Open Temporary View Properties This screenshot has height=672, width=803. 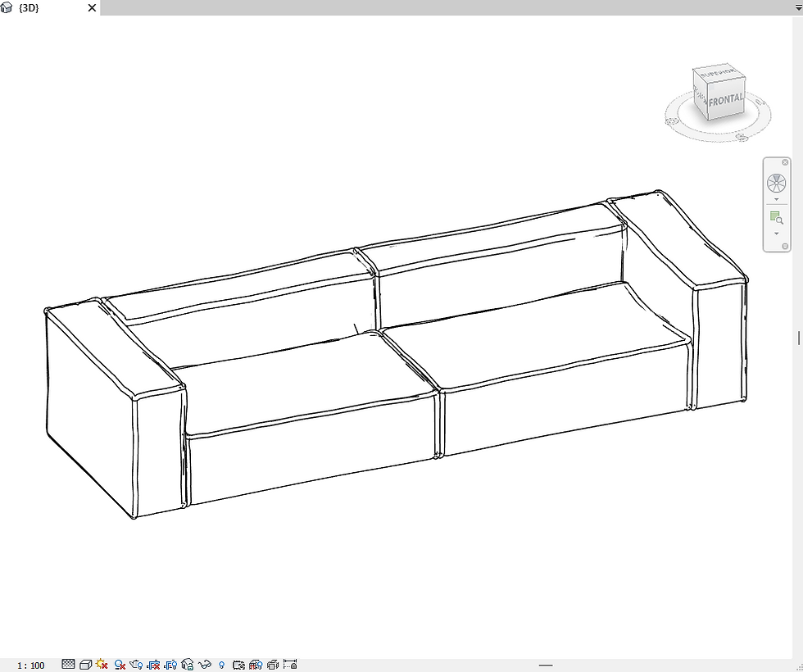238,665
